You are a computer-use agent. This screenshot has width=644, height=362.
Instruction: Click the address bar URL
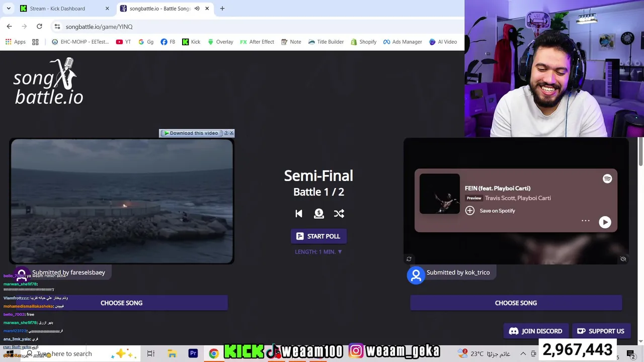tap(99, 27)
